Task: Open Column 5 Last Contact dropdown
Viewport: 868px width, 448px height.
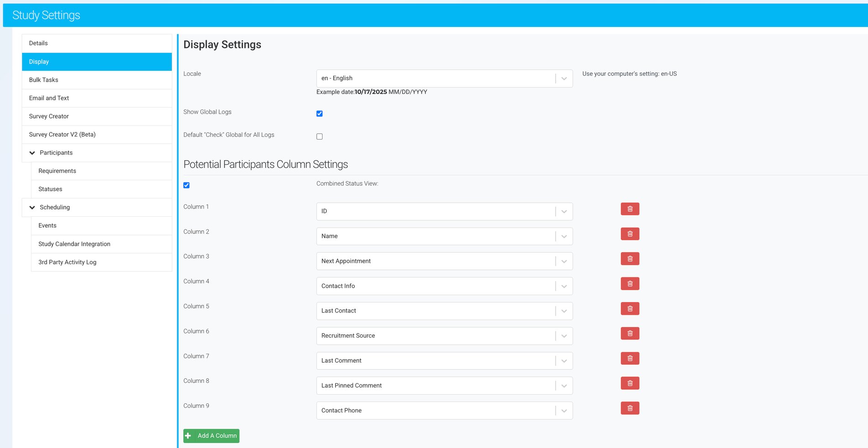Action: [444, 311]
